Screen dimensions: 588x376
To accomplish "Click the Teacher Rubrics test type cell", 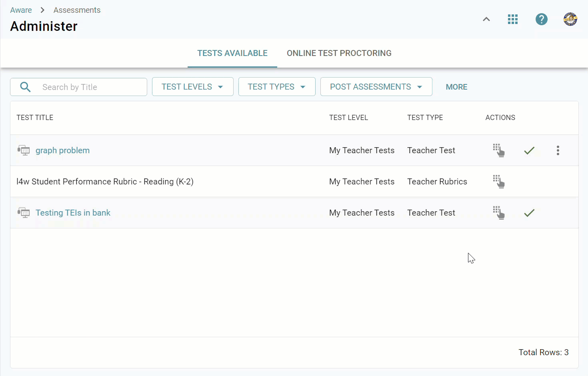I will 437,182.
